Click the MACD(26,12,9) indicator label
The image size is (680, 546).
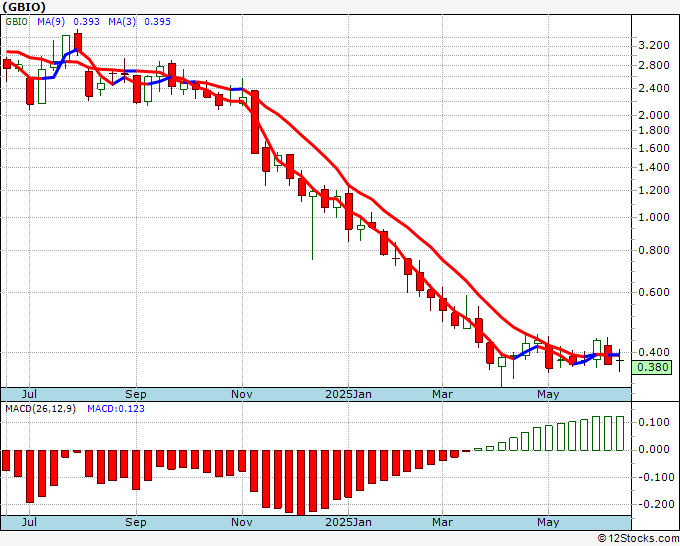click(x=40, y=409)
